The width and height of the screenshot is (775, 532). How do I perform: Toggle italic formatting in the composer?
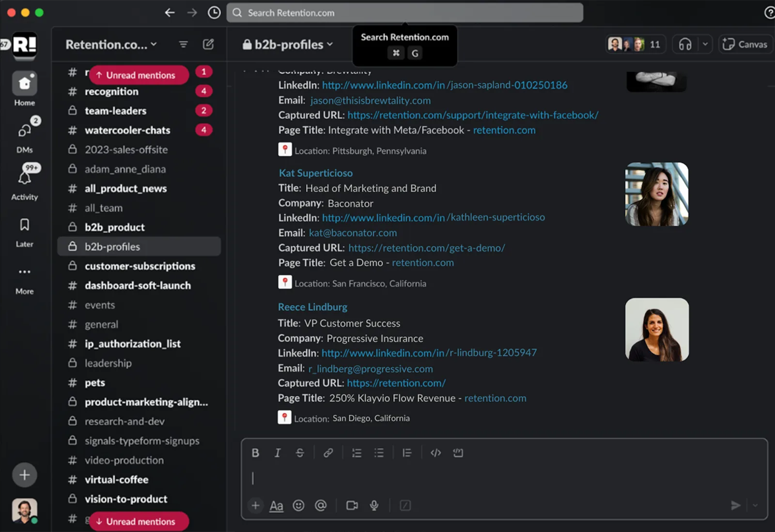pyautogui.click(x=278, y=453)
